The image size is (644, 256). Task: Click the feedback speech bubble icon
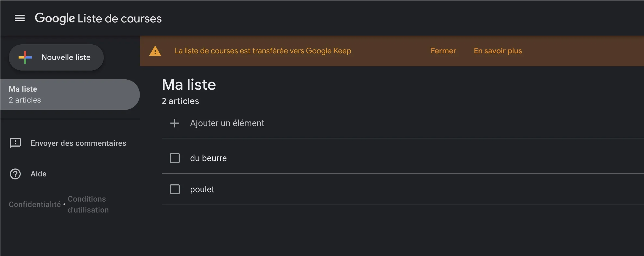tap(15, 143)
